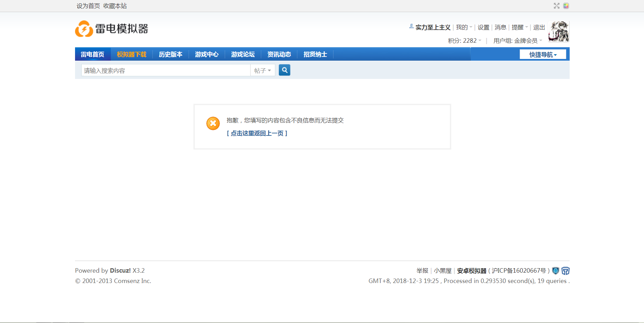Open the 小黑屋 footer link
The image size is (644, 323).
click(443, 271)
